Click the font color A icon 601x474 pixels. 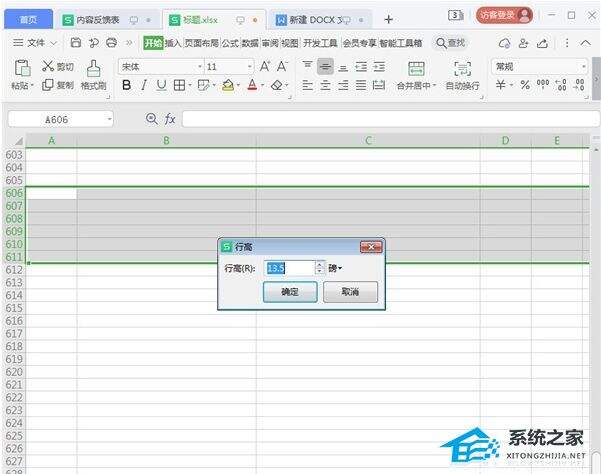tap(252, 85)
